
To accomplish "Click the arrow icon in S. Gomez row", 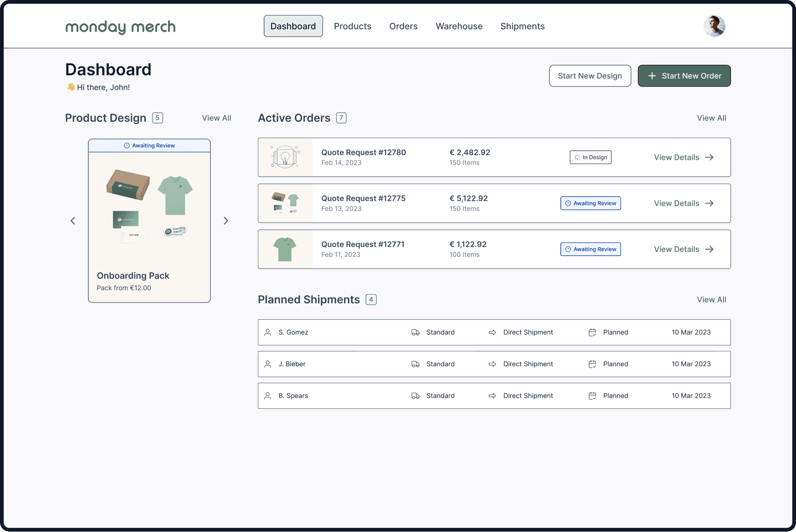I will tap(492, 332).
